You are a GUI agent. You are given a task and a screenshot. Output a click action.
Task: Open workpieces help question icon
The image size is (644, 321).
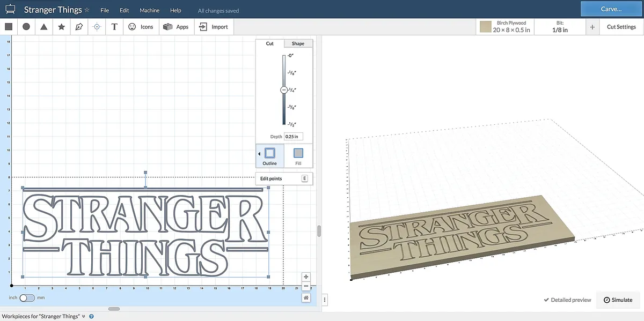click(x=91, y=317)
